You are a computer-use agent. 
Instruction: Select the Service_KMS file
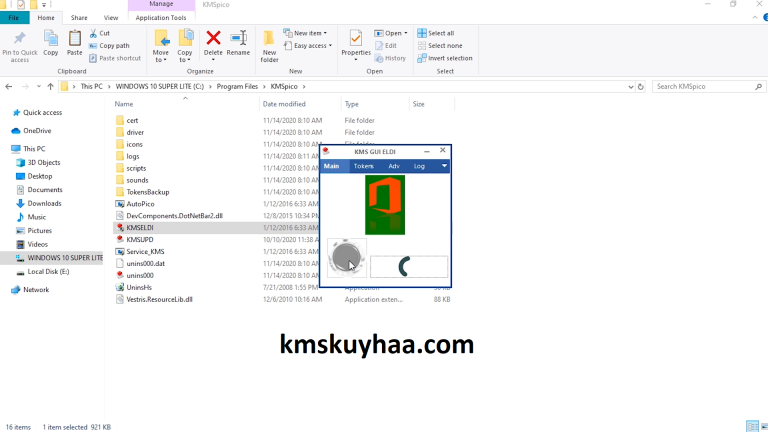tap(145, 251)
